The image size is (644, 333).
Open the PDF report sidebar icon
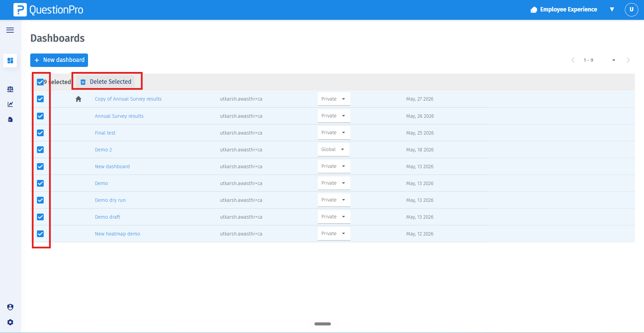point(10,119)
